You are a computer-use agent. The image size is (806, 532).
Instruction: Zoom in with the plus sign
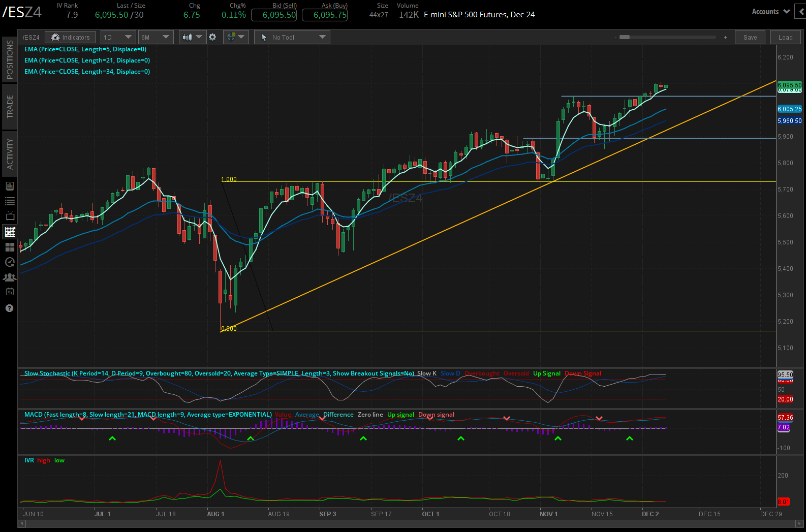click(x=725, y=37)
